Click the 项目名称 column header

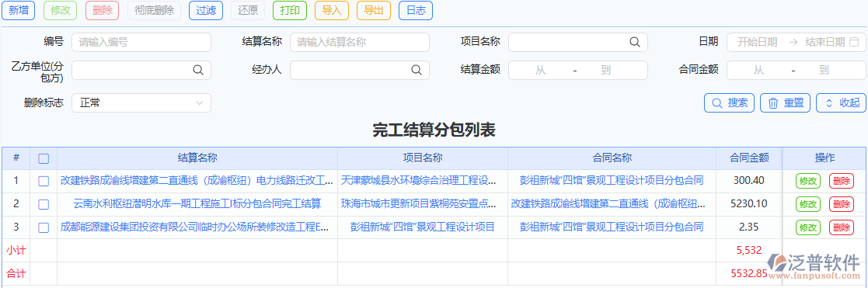[x=423, y=158]
